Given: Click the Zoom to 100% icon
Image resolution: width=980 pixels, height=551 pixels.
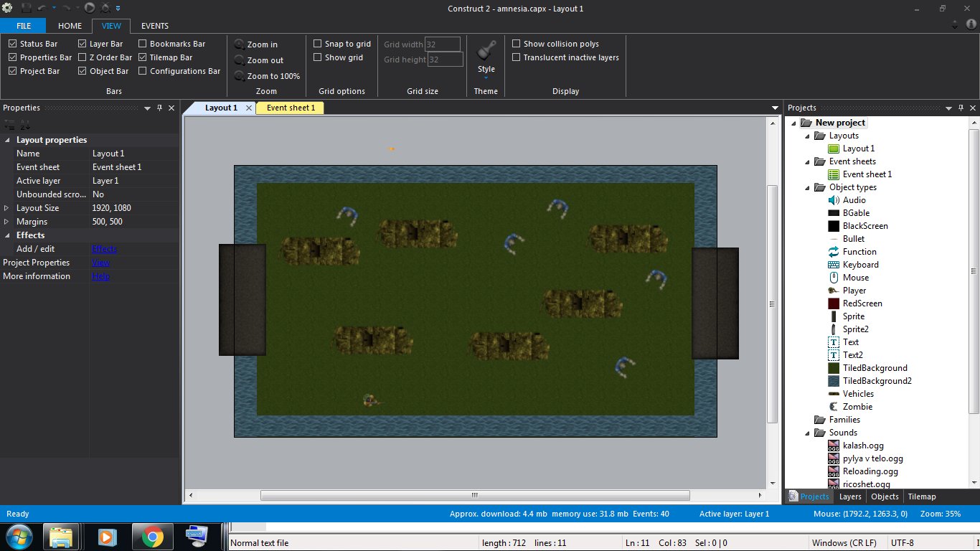Looking at the screenshot, I should click(x=240, y=76).
